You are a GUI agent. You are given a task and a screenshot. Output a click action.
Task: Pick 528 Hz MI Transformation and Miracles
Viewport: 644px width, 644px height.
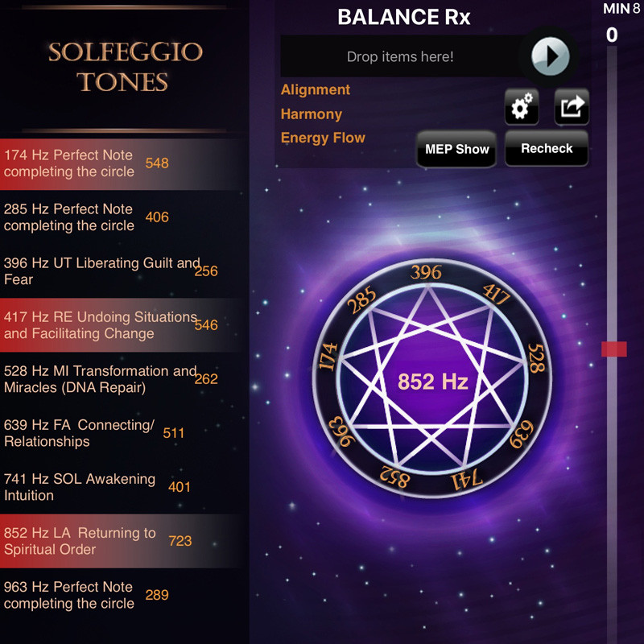pos(123,379)
